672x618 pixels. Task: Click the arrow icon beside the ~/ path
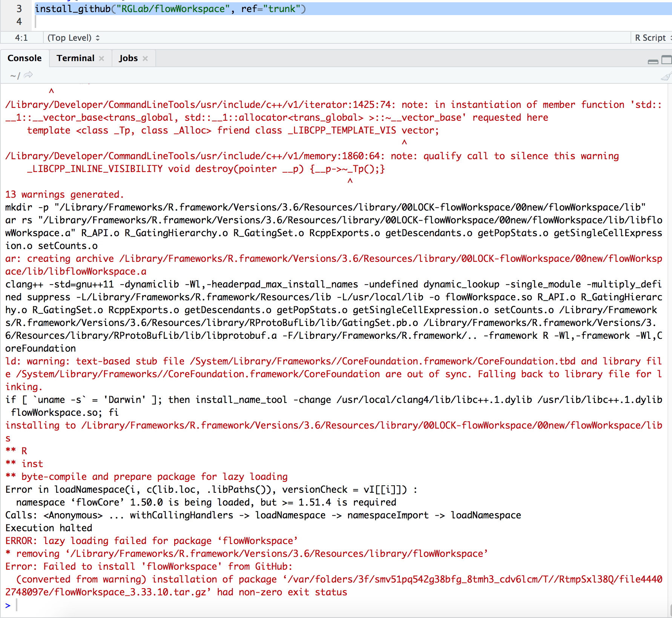28,75
